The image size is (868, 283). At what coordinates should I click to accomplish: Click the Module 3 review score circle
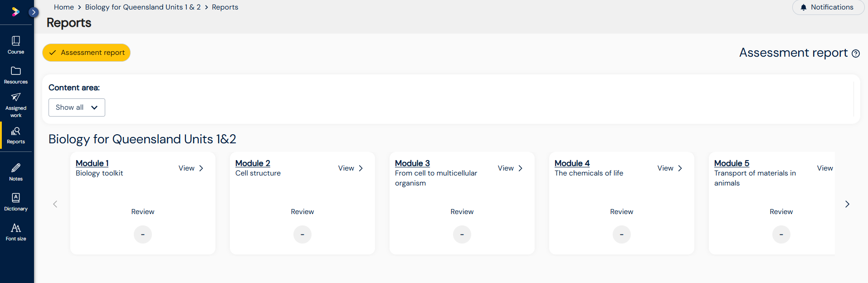pos(462,234)
